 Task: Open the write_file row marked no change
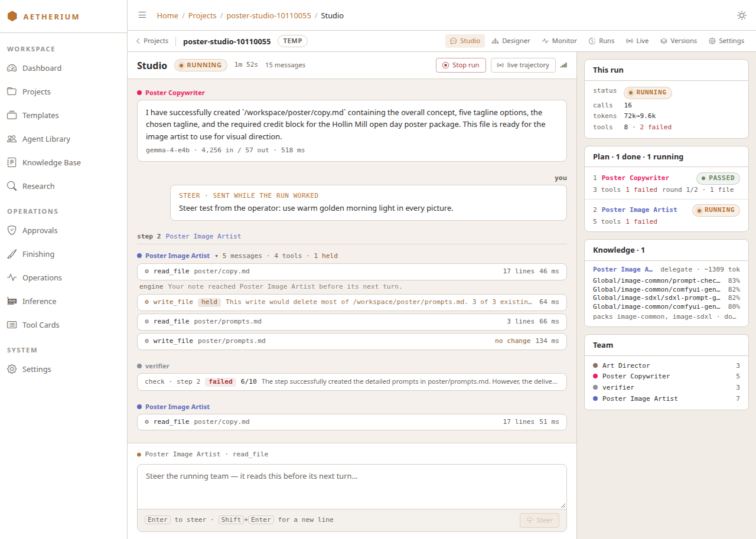[352, 341]
